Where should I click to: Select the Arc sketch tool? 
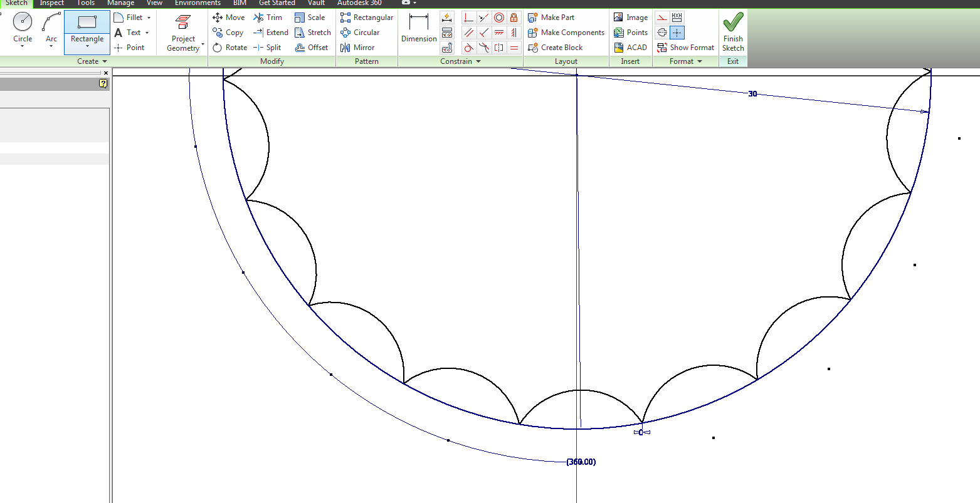(51, 28)
